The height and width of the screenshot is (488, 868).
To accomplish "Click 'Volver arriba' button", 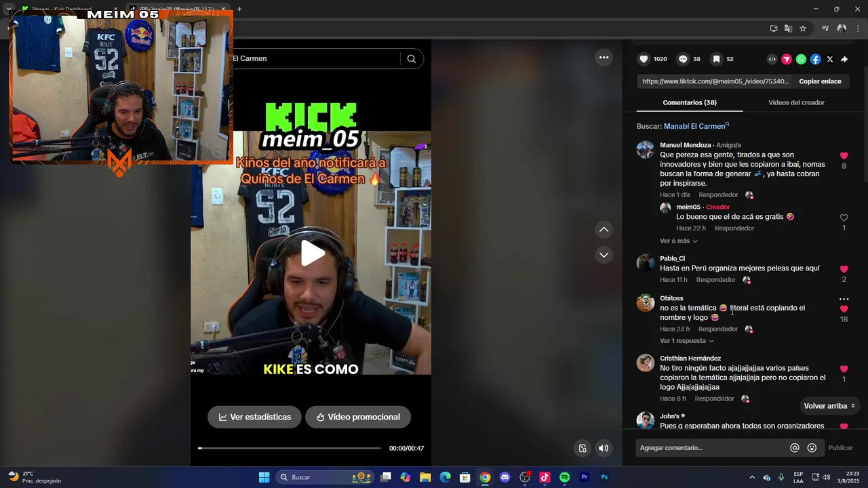I will click(829, 406).
